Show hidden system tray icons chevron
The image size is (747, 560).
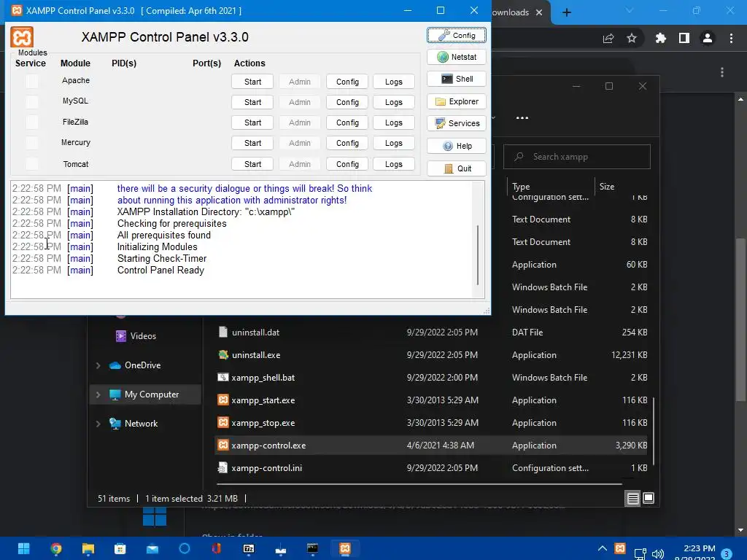[x=602, y=548]
